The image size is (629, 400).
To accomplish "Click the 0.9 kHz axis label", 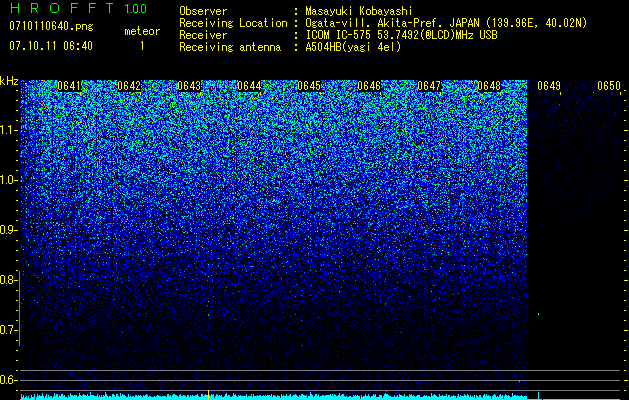I will click(x=8, y=230).
